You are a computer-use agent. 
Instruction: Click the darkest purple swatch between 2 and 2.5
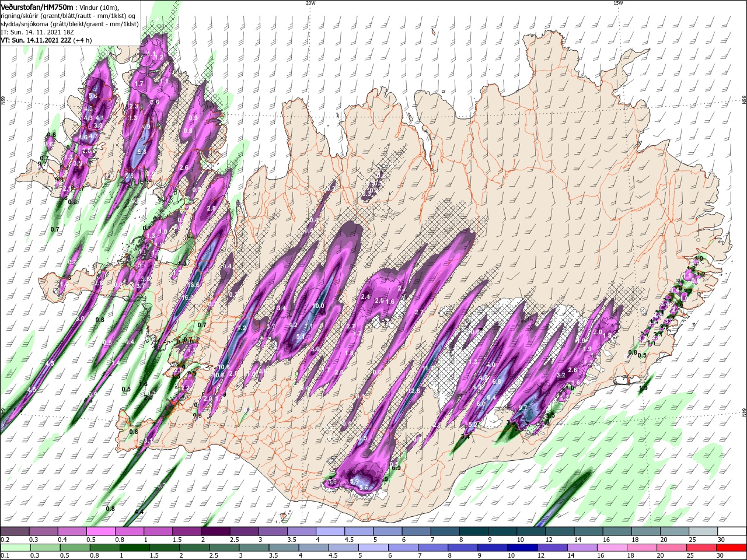point(215,531)
